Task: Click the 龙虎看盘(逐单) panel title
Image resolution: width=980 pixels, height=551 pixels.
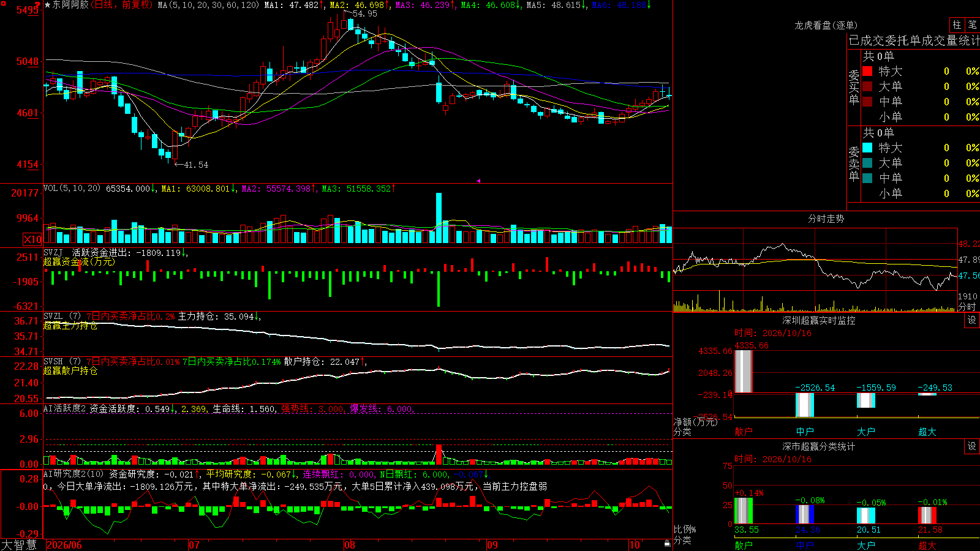Action: 826,25
